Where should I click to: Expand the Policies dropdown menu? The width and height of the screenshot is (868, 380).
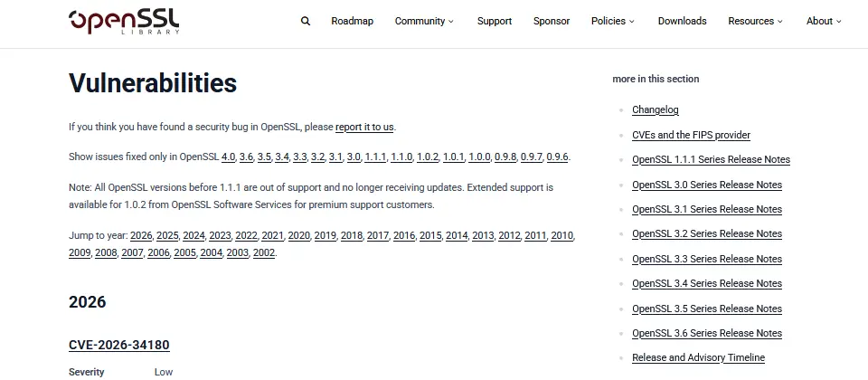coord(613,21)
